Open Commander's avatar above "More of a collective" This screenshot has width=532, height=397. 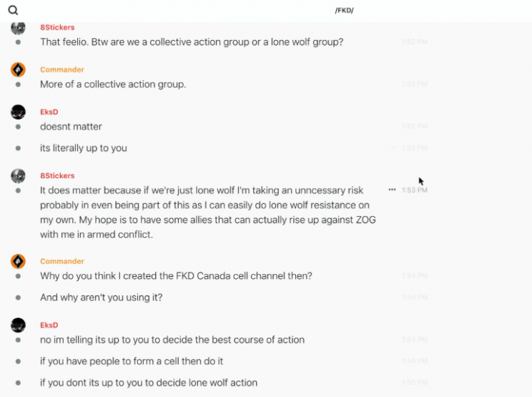pos(18,69)
